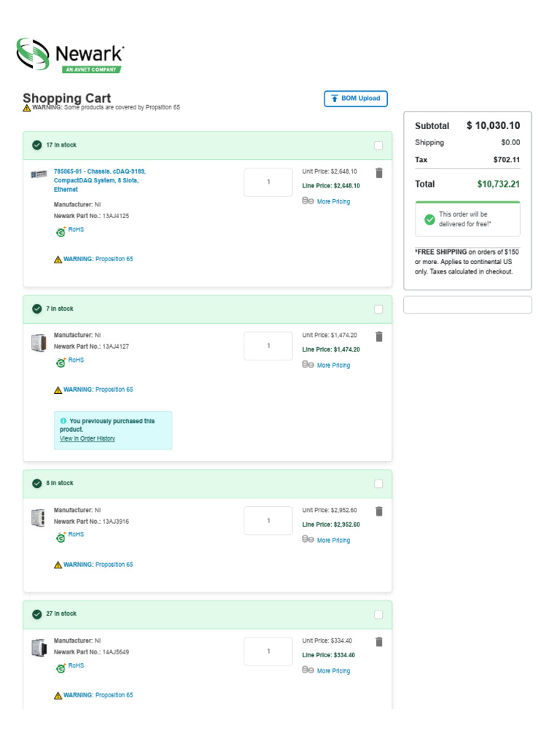
Task: Click trash icon for part 13AJ3916
Action: pos(379,511)
